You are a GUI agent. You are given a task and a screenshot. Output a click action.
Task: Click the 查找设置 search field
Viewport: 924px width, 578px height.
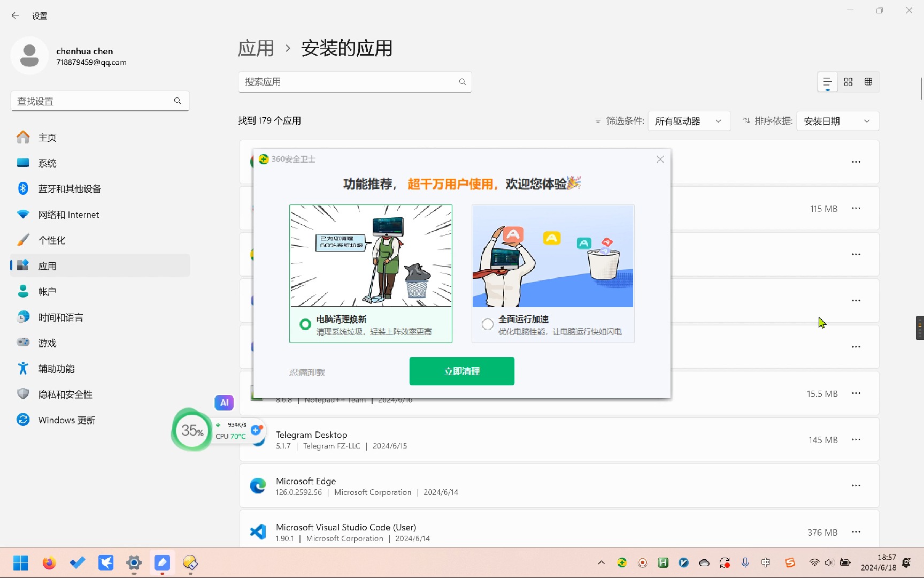(100, 101)
